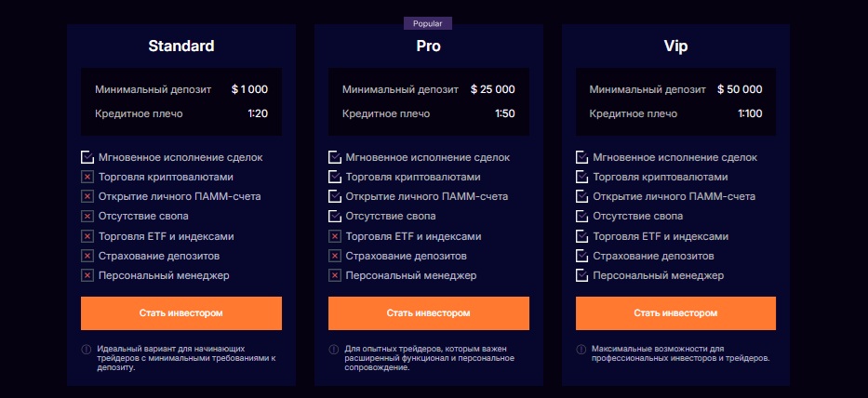
Task: Click the $ 25 000 minimum deposit value
Action: point(492,90)
